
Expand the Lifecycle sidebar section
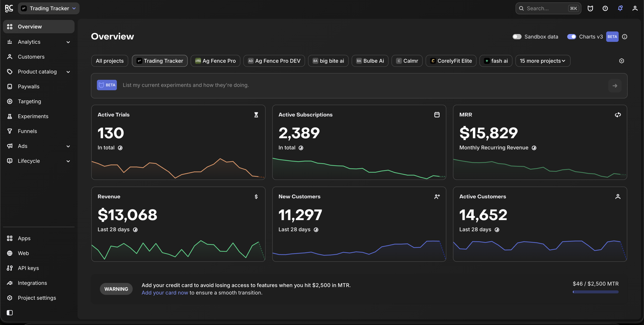pyautogui.click(x=39, y=161)
